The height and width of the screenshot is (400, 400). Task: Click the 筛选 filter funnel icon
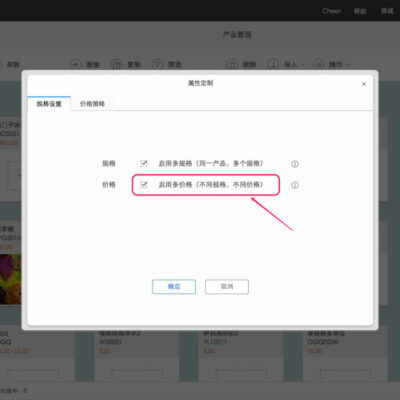click(157, 64)
